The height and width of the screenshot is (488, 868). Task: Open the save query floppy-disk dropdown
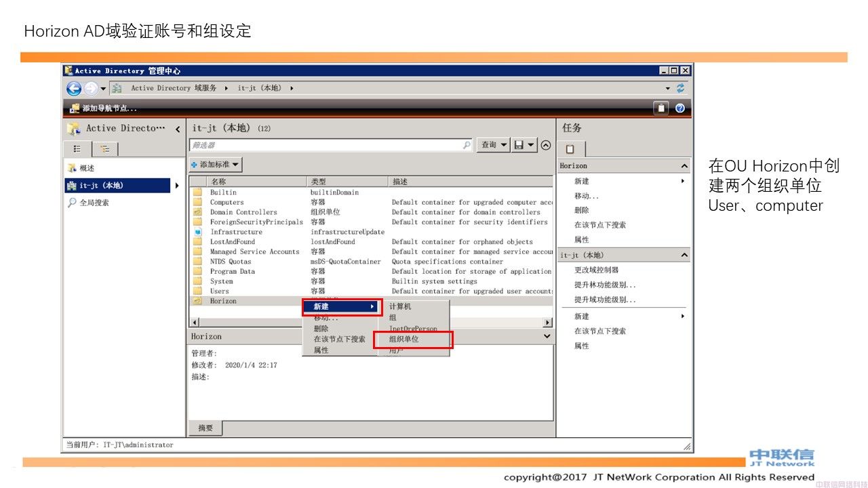524,145
